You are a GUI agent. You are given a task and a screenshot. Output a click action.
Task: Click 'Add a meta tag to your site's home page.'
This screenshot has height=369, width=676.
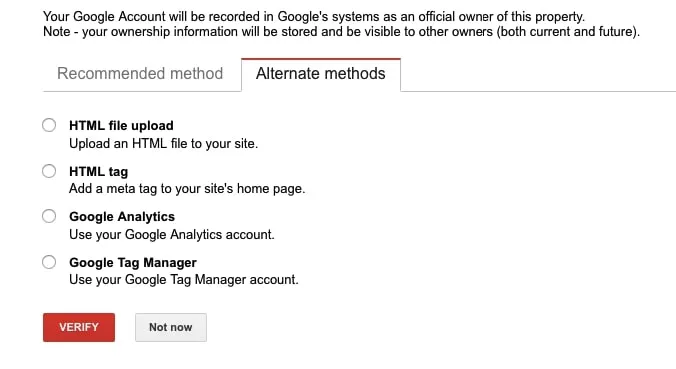pos(187,189)
